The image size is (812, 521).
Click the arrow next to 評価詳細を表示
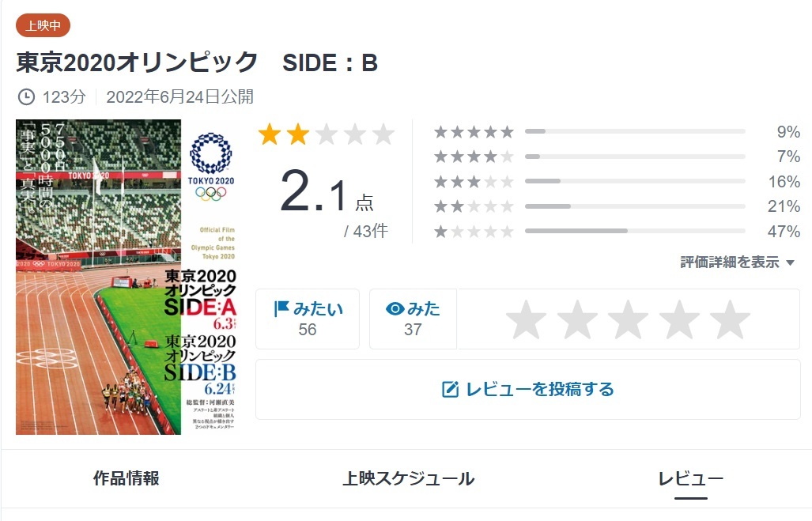click(x=790, y=262)
